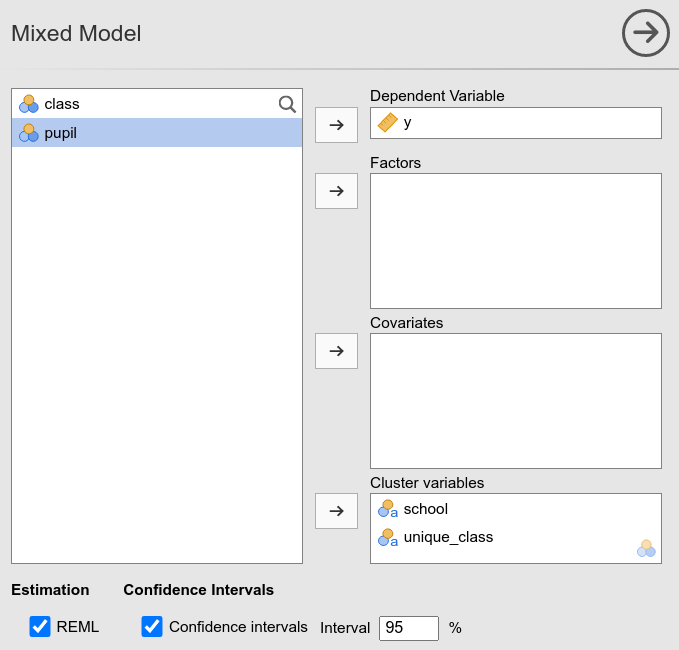The height and width of the screenshot is (650, 679).
Task: Click the collapse panel arrow in the Mixed Model header
Action: pyautogui.click(x=646, y=33)
